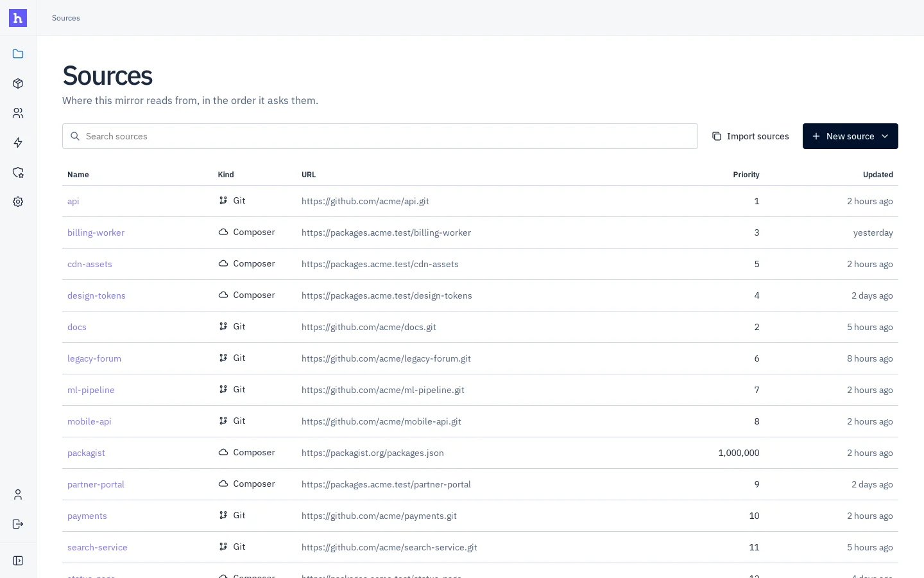The height and width of the screenshot is (578, 924).
Task: Click the Git branch icon in ml-pipeline row
Action: tap(223, 389)
